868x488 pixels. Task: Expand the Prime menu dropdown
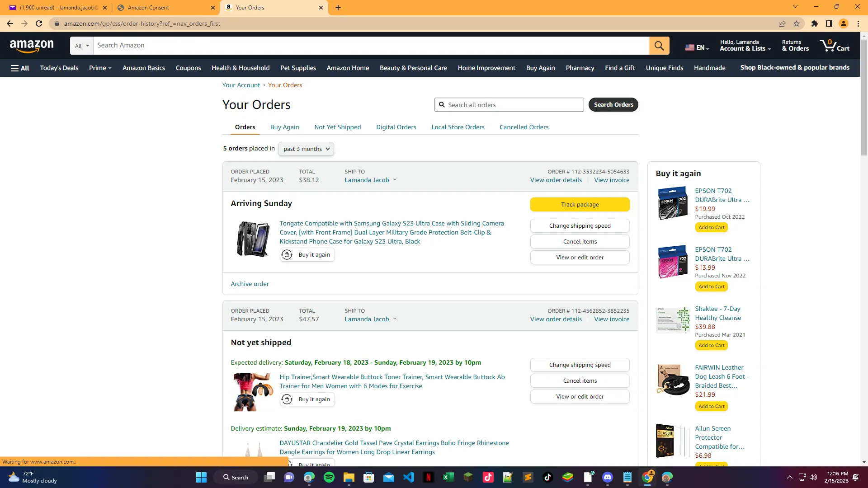point(100,68)
